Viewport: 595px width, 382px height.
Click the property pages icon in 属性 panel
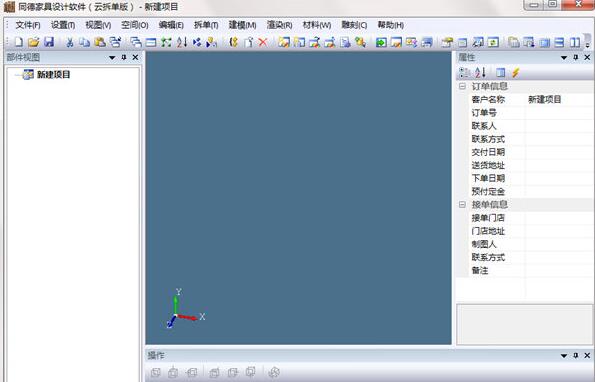501,72
